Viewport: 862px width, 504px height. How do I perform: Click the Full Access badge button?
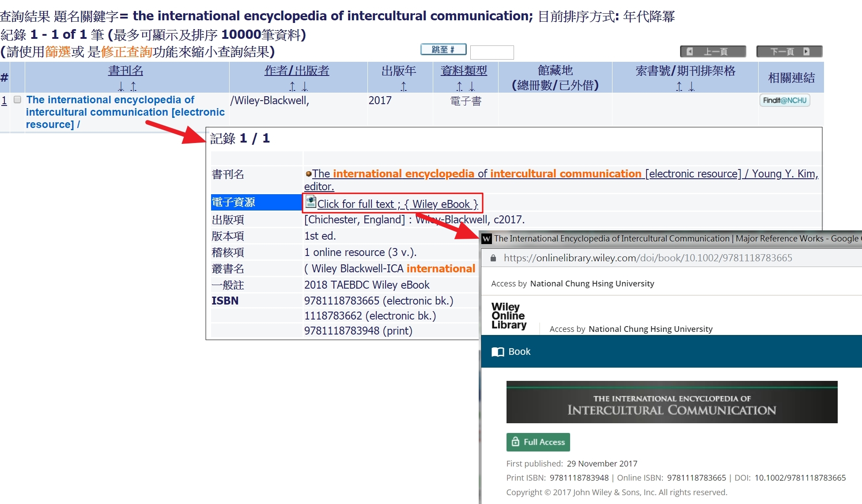point(538,442)
